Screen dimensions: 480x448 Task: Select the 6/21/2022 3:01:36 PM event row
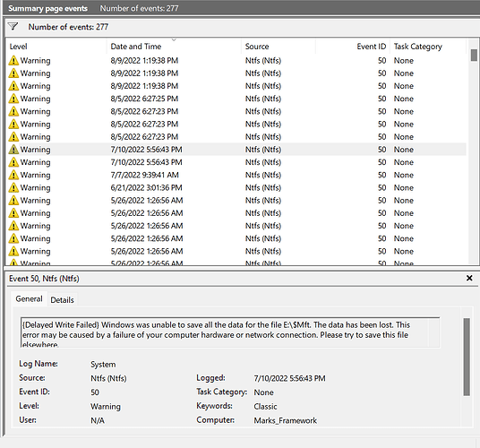click(236, 188)
